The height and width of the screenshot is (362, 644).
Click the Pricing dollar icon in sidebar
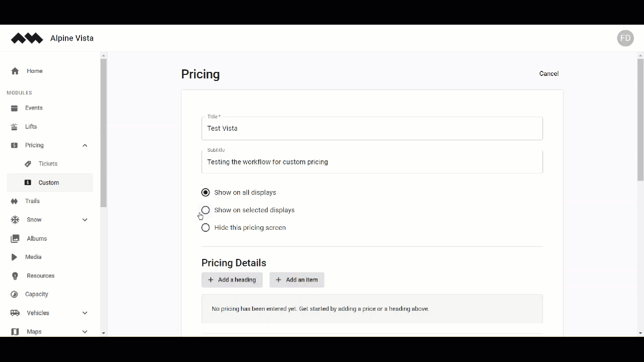(15, 145)
